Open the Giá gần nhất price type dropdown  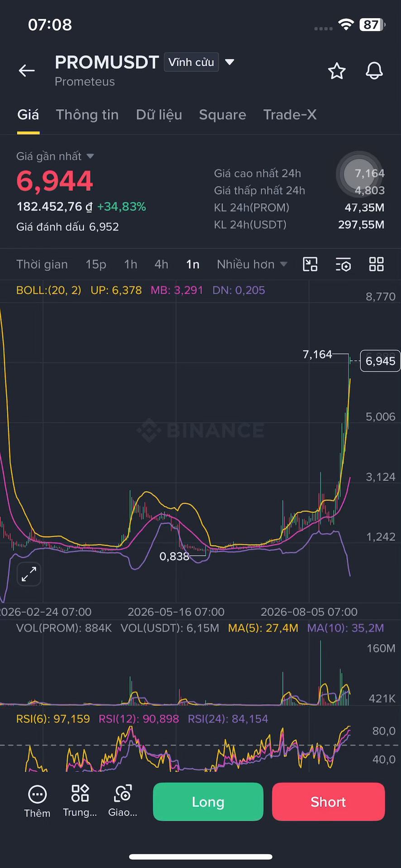coord(55,156)
